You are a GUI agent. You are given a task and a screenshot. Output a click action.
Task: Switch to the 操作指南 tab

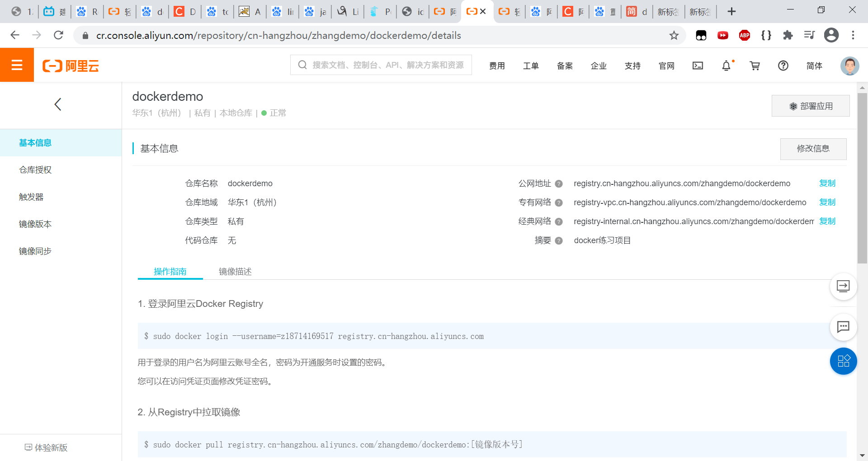(170, 272)
